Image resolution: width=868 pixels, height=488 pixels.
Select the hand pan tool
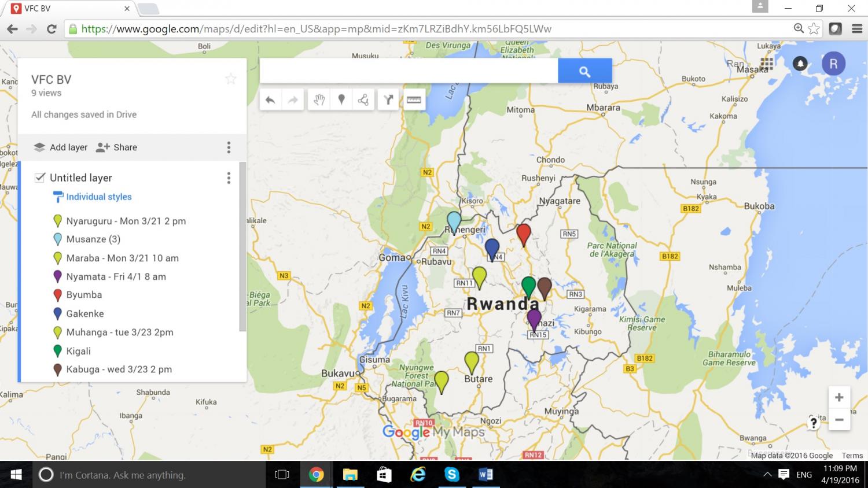click(x=318, y=99)
